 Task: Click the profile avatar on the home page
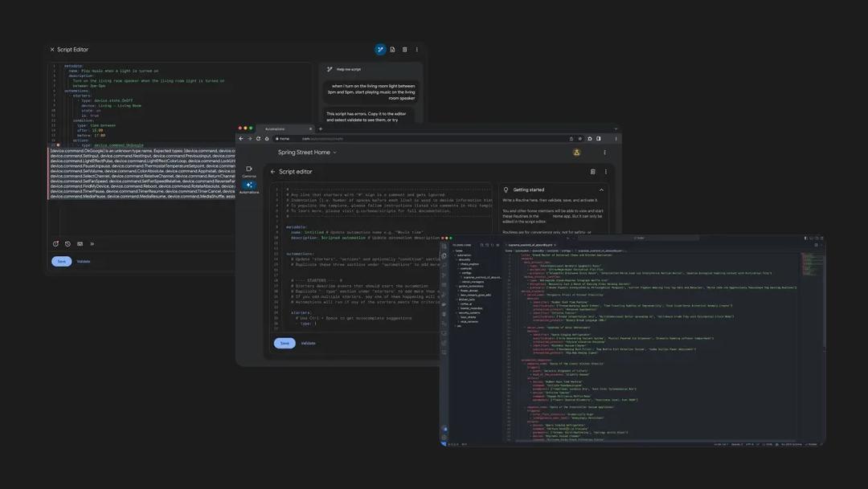576,152
